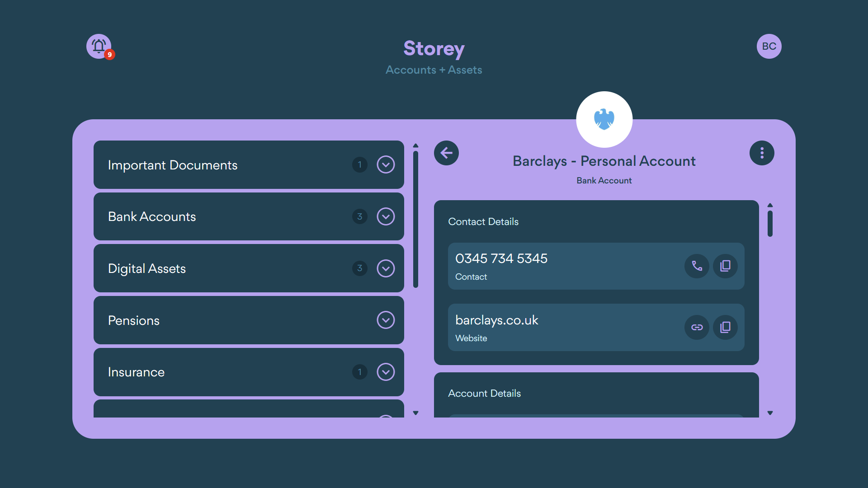Click the BC profile avatar
The height and width of the screenshot is (488, 868).
[769, 46]
